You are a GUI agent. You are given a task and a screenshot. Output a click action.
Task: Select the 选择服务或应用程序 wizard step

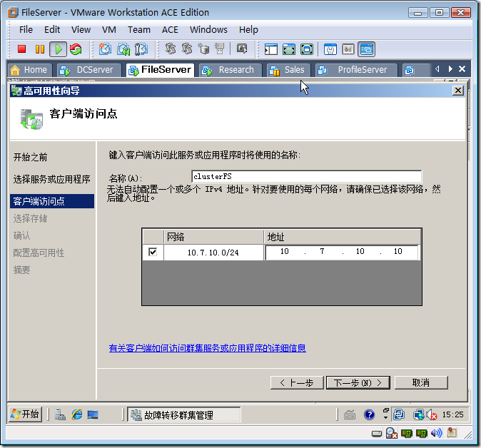click(51, 179)
